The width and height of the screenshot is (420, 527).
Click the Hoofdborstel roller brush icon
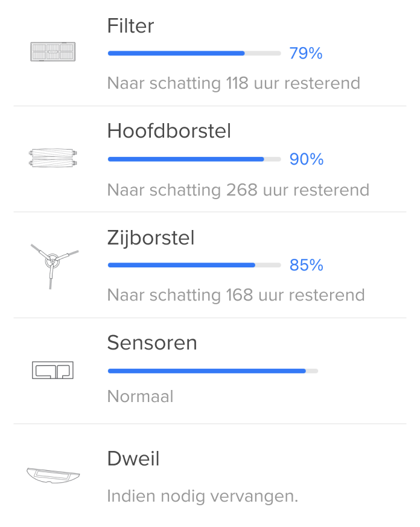(53, 159)
